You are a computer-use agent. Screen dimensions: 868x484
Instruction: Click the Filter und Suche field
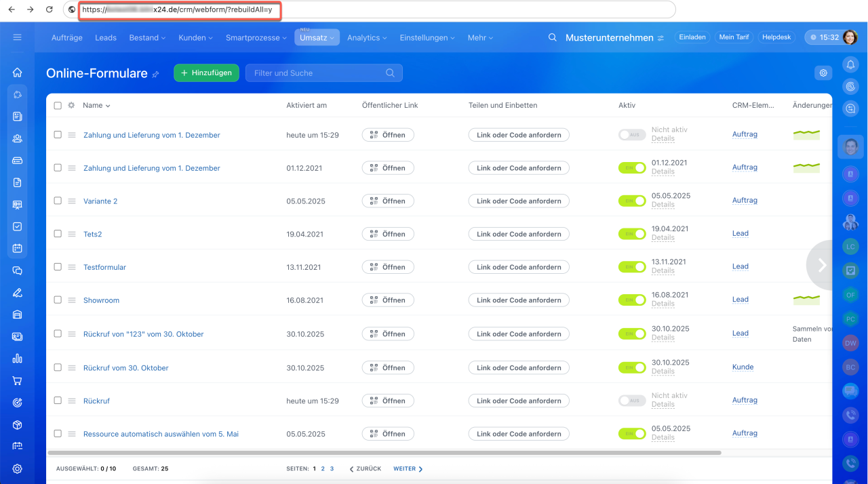pos(315,73)
